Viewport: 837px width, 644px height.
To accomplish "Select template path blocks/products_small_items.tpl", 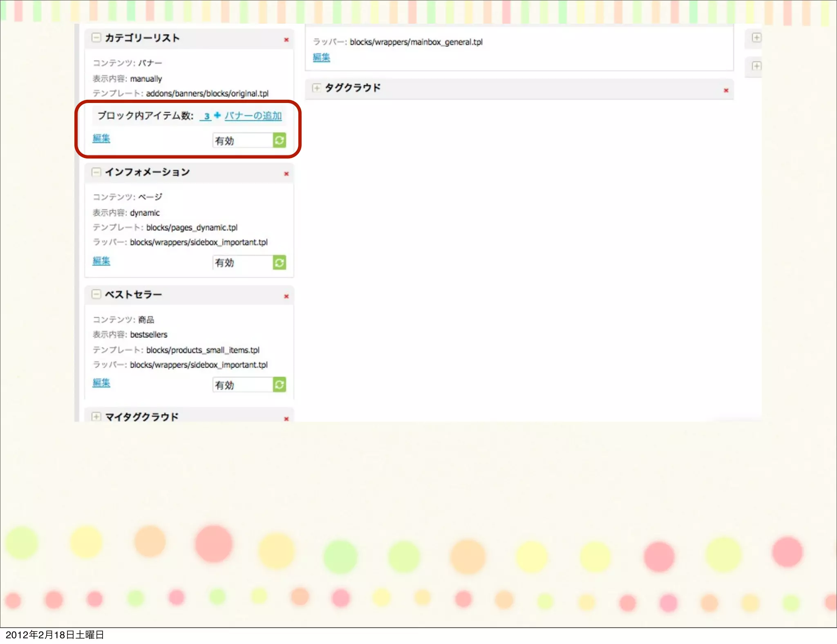I will (203, 350).
